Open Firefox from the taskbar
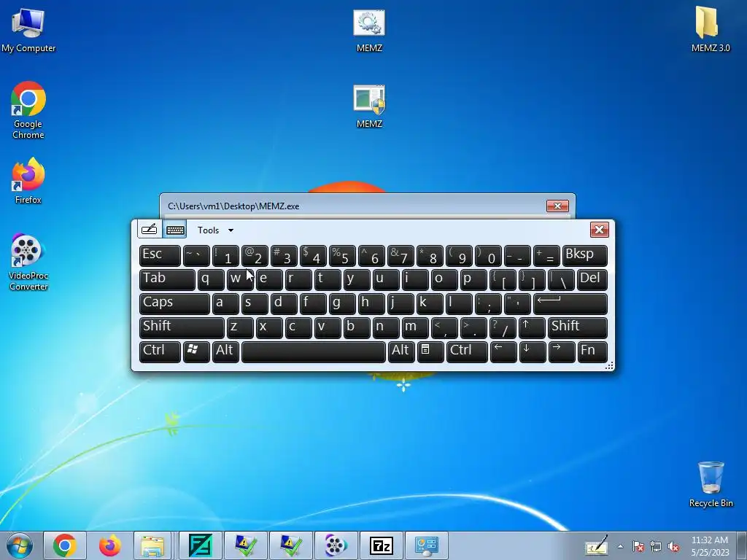Screen dimensions: 747x560 (109, 545)
